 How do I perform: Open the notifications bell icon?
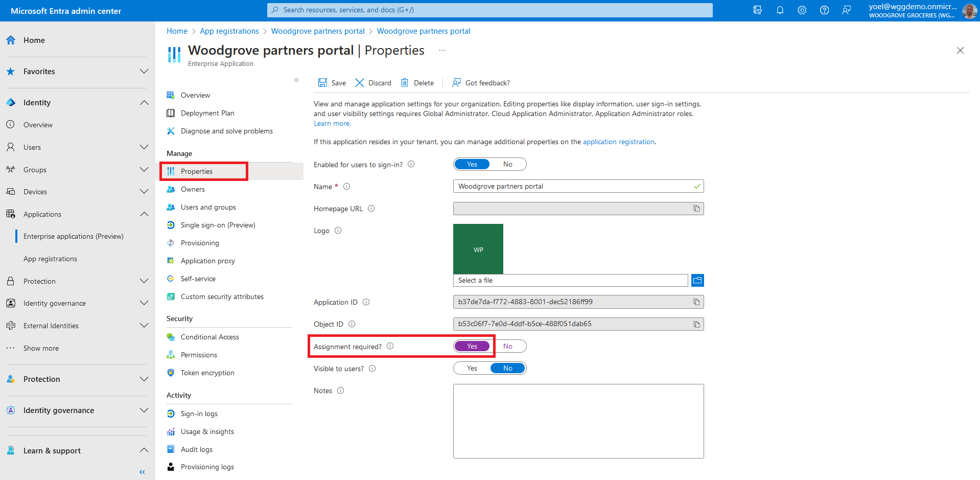click(780, 10)
